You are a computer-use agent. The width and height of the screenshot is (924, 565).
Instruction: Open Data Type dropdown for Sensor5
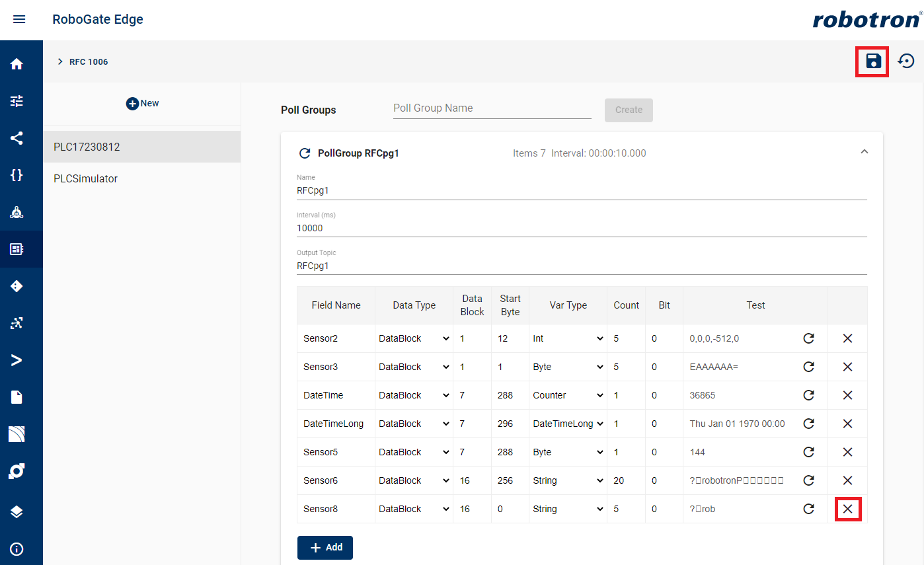[x=414, y=452]
